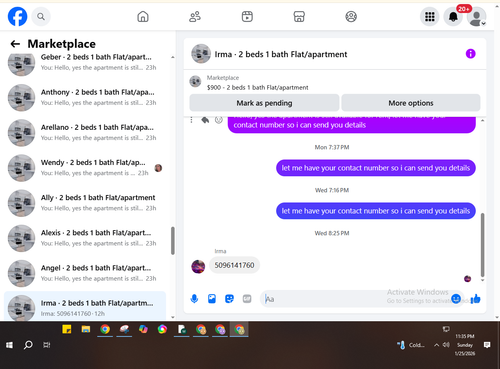
Task: Click Mark as pending button
Action: click(264, 103)
